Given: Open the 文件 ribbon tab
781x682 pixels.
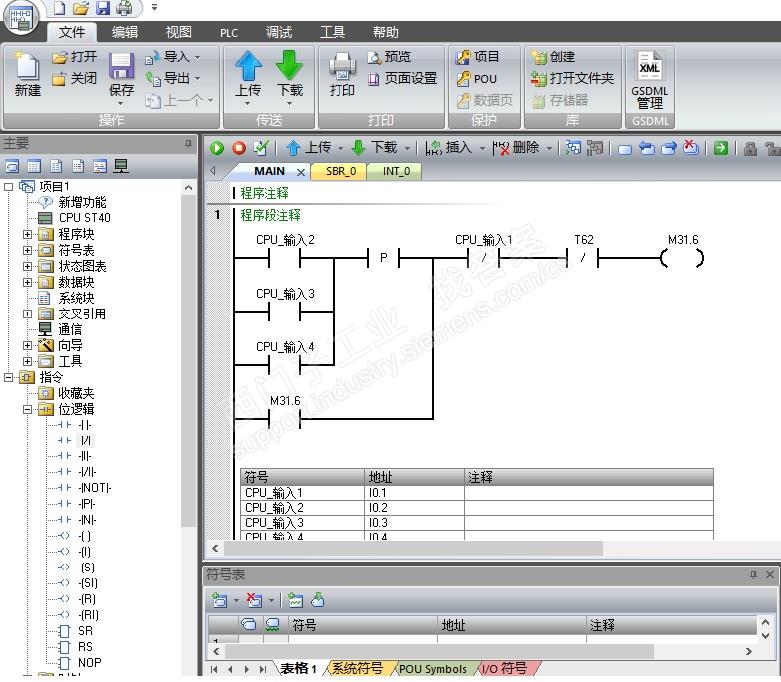Looking at the screenshot, I should (72, 32).
